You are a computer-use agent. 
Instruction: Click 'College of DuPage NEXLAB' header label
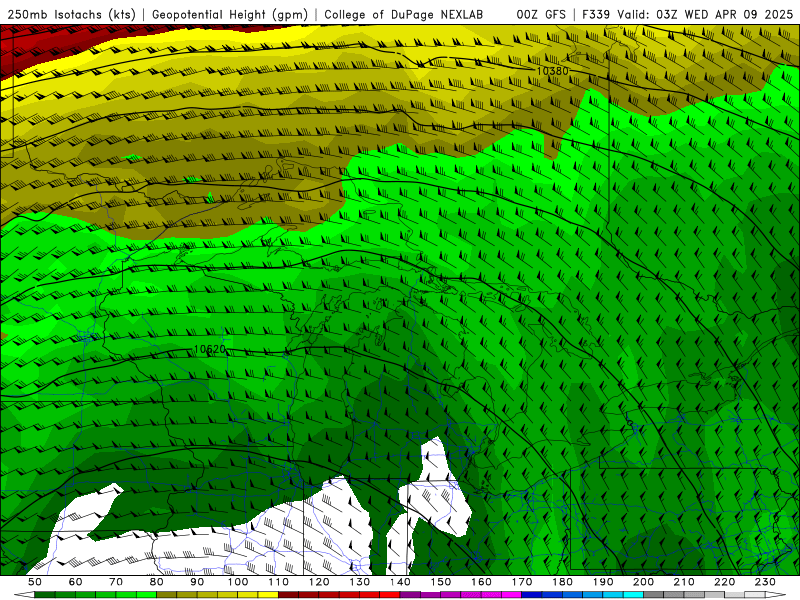403,15
